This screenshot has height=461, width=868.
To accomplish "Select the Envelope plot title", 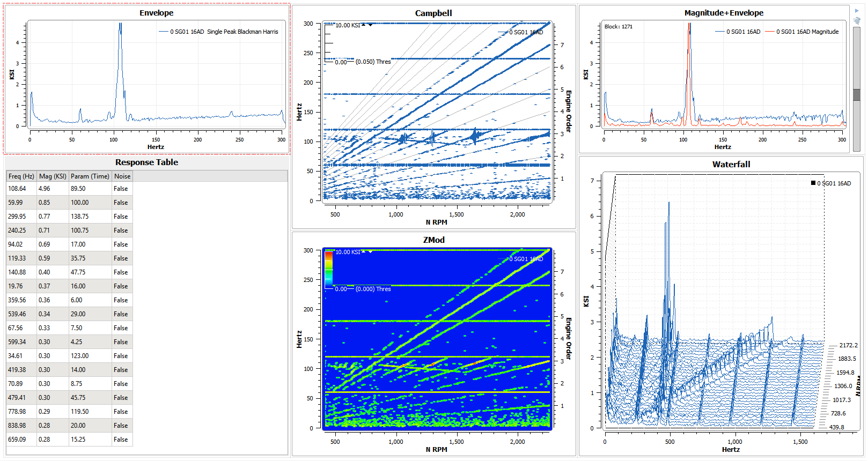I will tap(157, 13).
